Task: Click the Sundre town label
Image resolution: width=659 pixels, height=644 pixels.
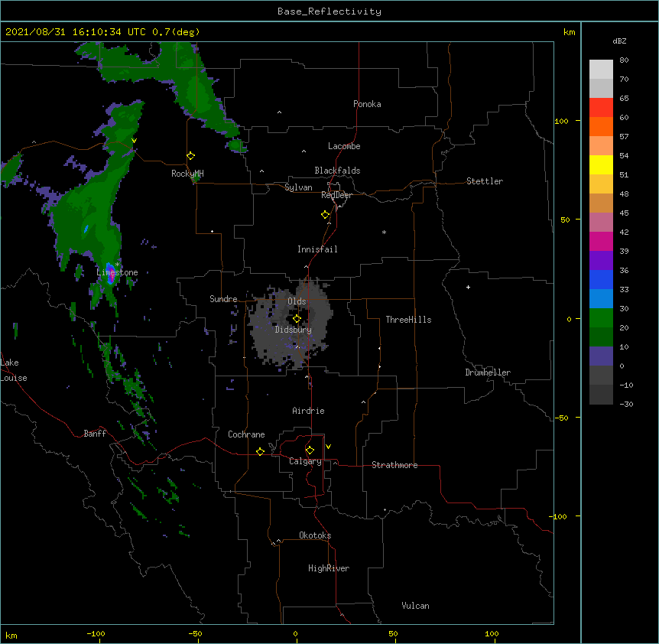Action: click(223, 299)
